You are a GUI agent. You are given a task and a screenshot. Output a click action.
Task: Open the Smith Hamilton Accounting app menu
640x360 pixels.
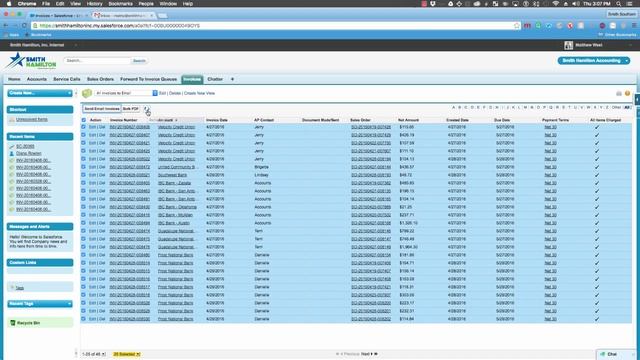[593, 60]
